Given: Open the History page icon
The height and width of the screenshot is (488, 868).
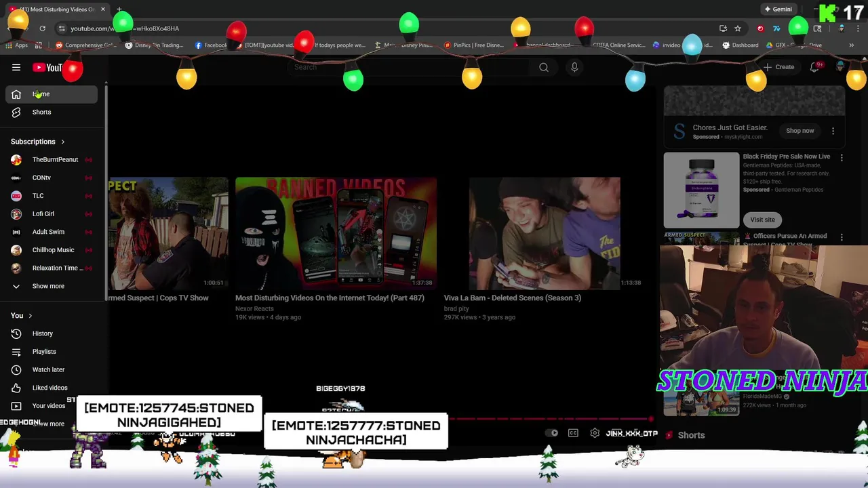Looking at the screenshot, I should (16, 333).
